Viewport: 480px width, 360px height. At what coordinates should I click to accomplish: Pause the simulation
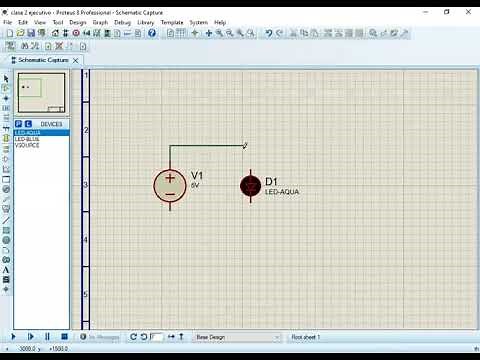(x=47, y=337)
